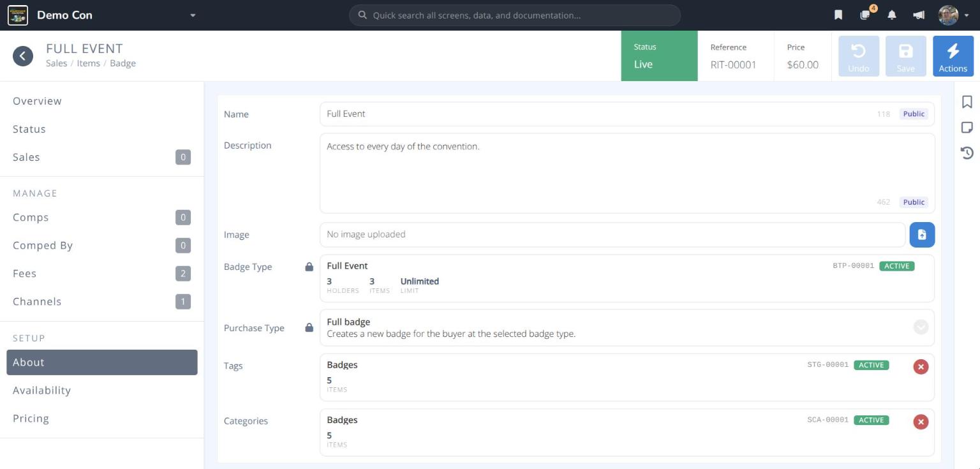Open the user avatar menu
980x469 pixels.
(x=953, y=15)
